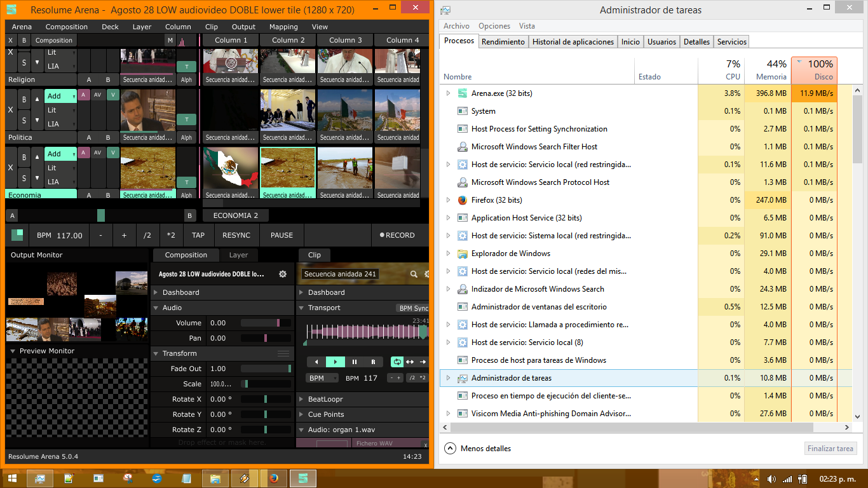Expand the Arena.exe process in Task Manager
The width and height of the screenshot is (868, 488).
click(448, 93)
